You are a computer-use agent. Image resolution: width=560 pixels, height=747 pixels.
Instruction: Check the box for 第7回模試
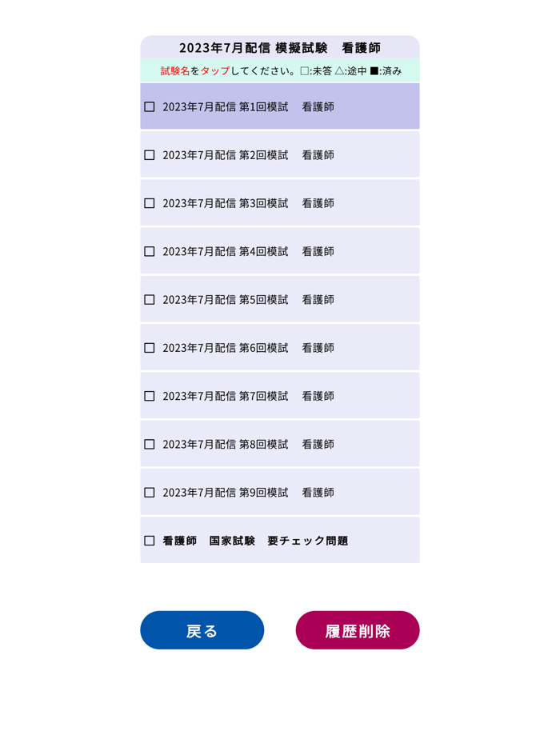[x=149, y=395]
